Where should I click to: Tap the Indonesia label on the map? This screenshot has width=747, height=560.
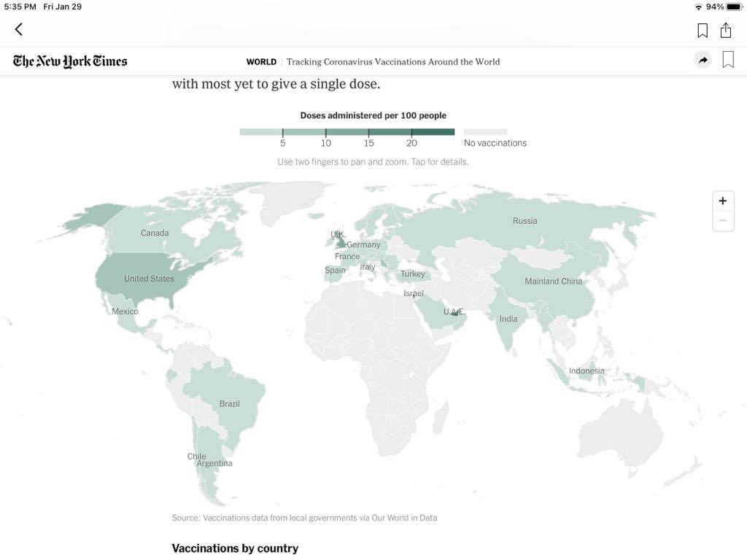587,371
